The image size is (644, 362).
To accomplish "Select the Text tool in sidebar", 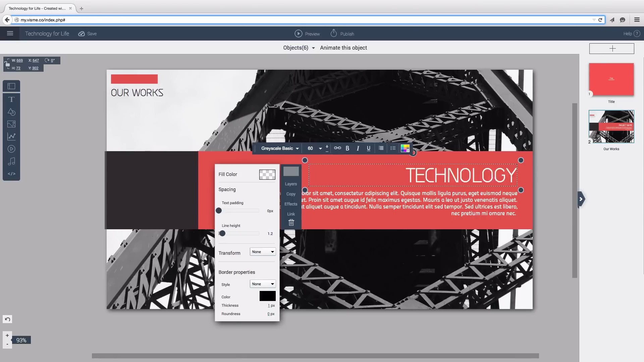I will click(11, 99).
